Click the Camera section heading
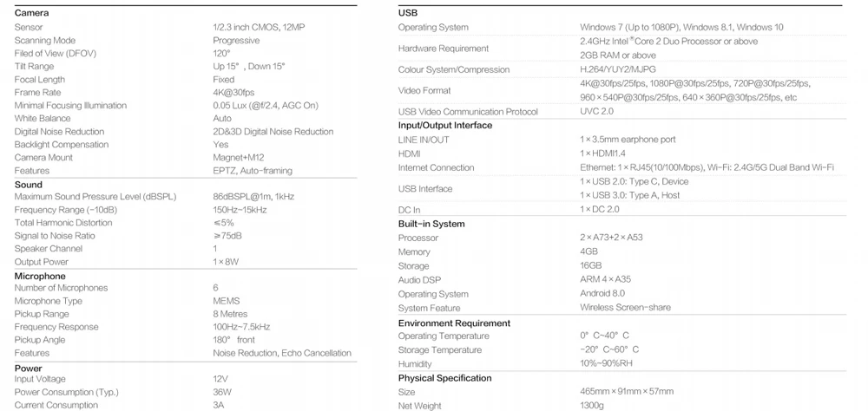Screen dimensions: 868x411 pos(31,13)
